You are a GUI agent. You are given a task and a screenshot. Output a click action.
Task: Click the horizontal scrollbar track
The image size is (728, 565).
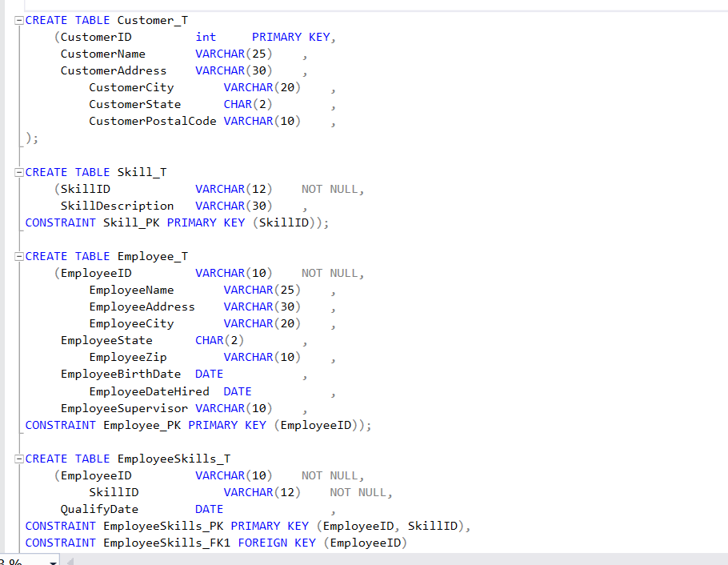click(360, 561)
